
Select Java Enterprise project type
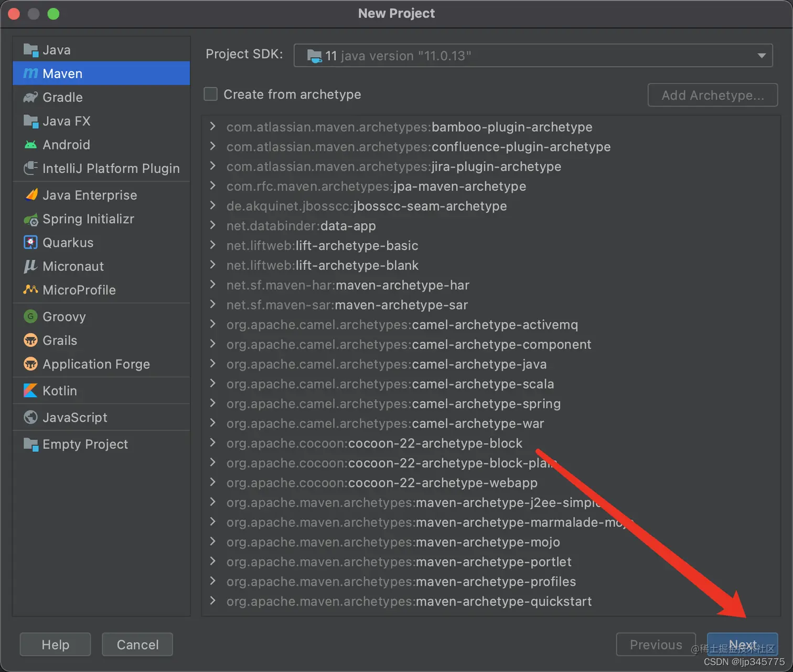pyautogui.click(x=101, y=195)
